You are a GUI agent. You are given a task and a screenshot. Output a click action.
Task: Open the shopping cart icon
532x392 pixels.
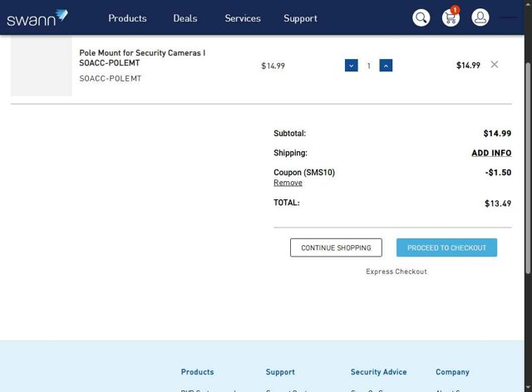[x=451, y=17]
